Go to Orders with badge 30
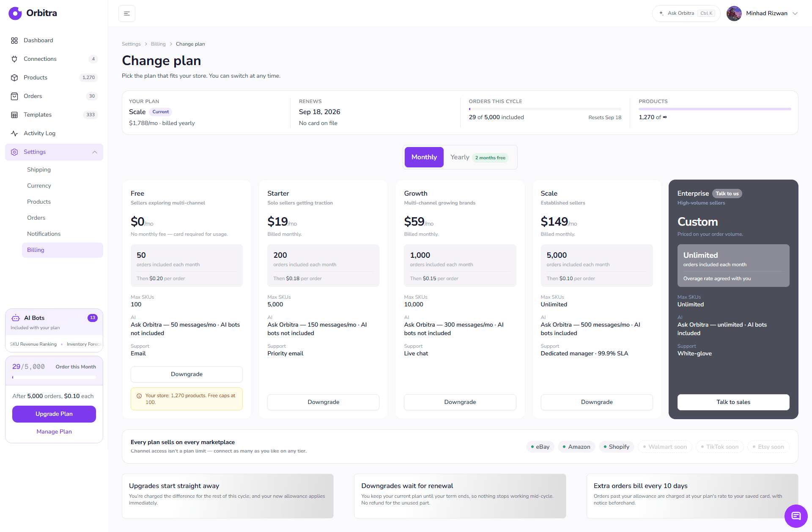Screen dimensions: 812x532 tap(54, 96)
